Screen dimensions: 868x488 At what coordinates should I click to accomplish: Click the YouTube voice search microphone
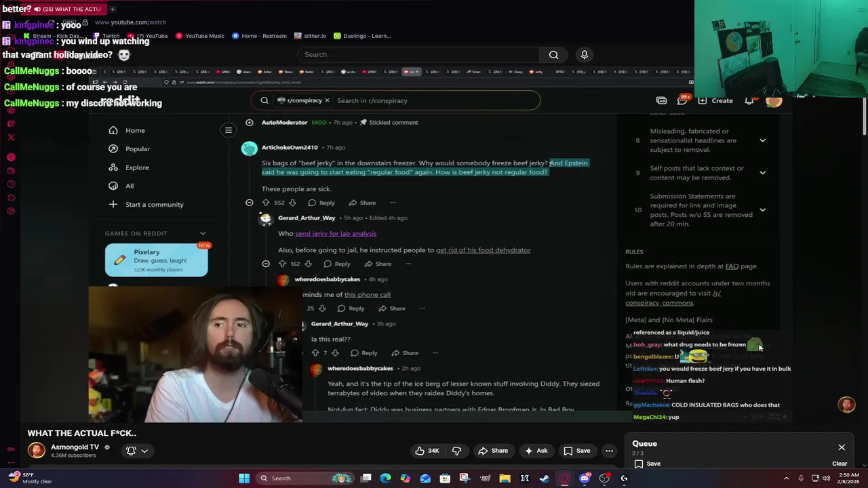tap(584, 55)
